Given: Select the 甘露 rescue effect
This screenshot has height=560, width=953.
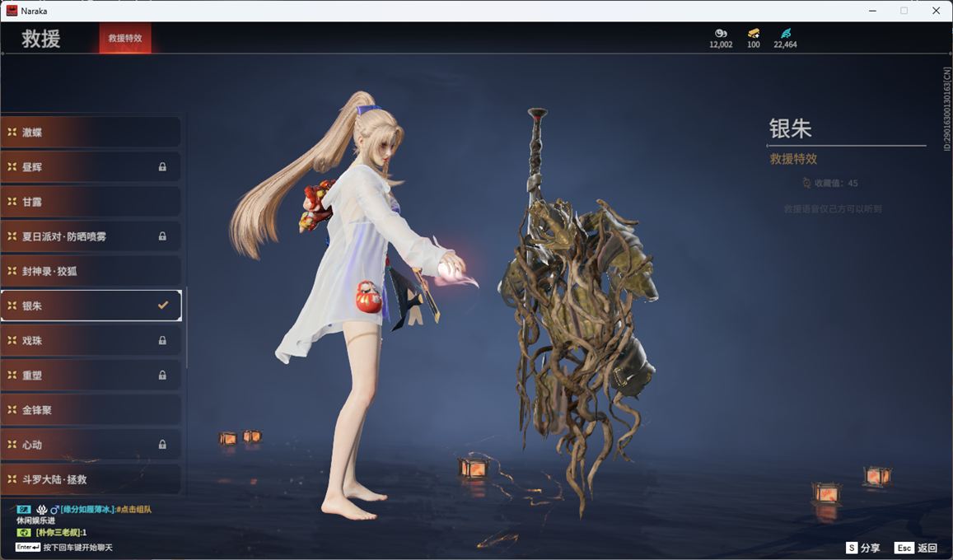Looking at the screenshot, I should pos(91,201).
